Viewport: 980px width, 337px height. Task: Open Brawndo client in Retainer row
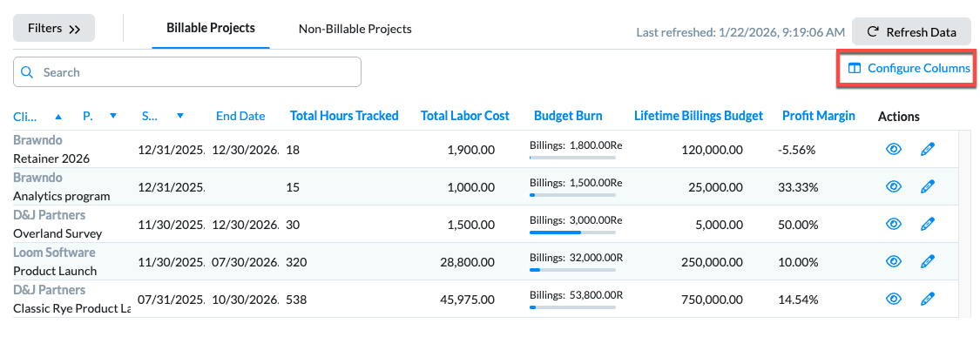coord(37,140)
